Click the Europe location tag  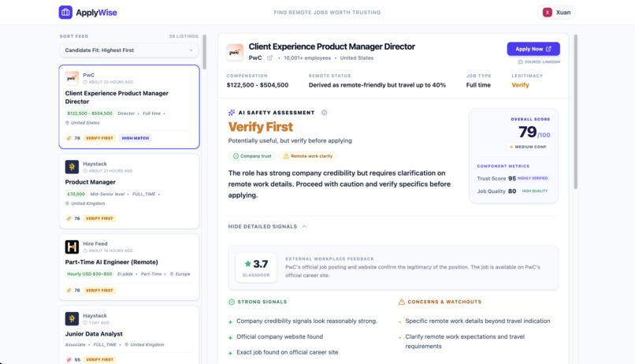(x=180, y=274)
